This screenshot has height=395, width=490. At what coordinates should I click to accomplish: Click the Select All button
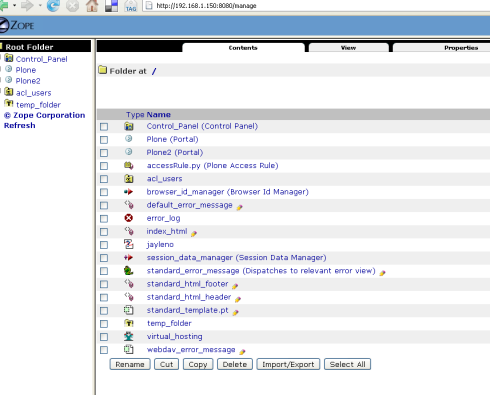[x=347, y=364]
